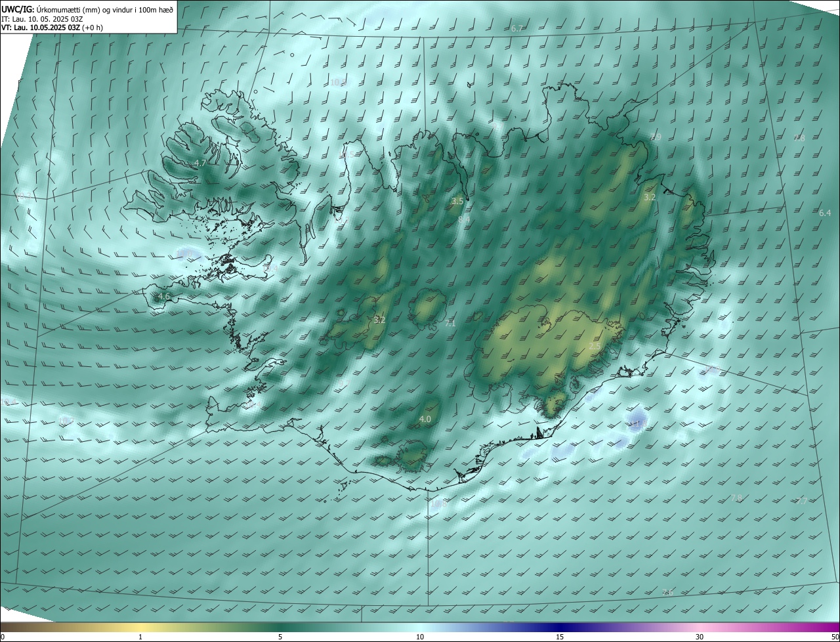840x642 pixels.
Task: Click the 10 tick on the color scale
Action: coord(420,637)
